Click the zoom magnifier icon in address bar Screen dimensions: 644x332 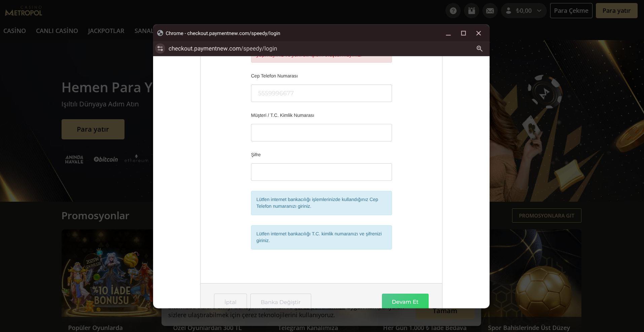[479, 48]
